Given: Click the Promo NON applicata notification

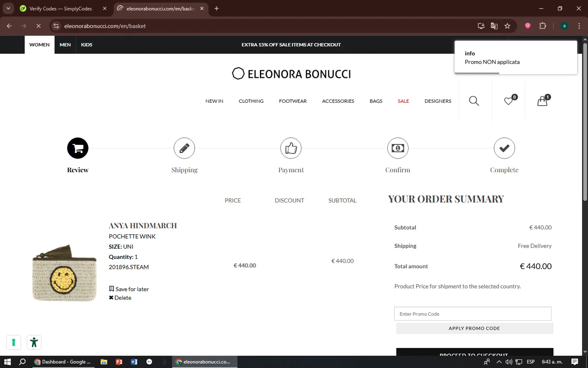Looking at the screenshot, I should 516,57.
